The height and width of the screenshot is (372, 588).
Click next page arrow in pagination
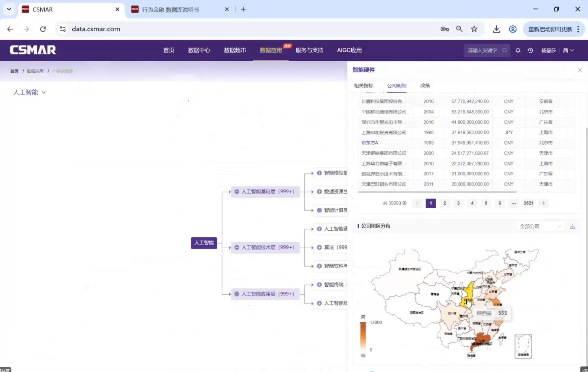(x=544, y=203)
